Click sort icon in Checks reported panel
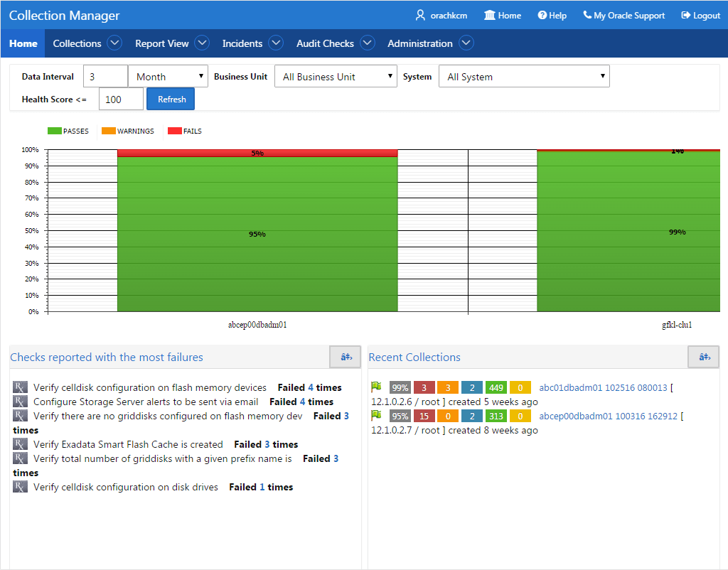Image resolution: width=728 pixels, height=570 pixels. (x=346, y=357)
